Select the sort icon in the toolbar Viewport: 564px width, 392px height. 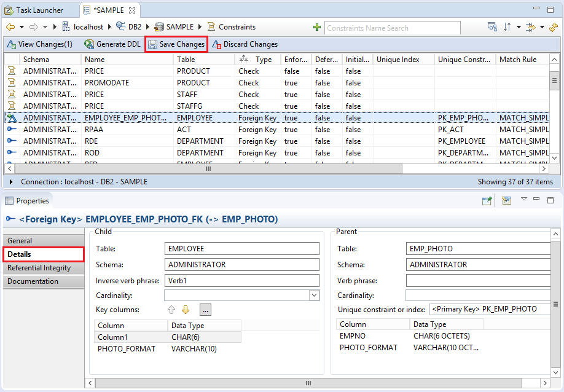[x=507, y=28]
